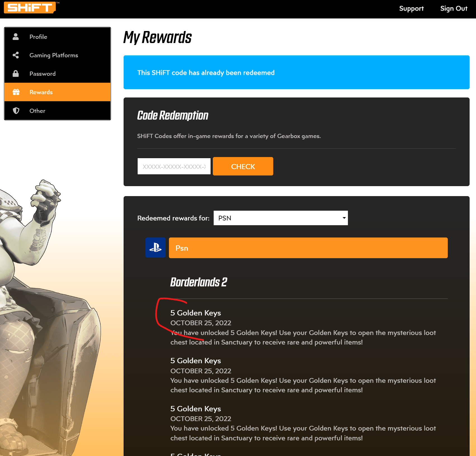
Task: Click the SHiFT logo in the header
Action: (30, 8)
